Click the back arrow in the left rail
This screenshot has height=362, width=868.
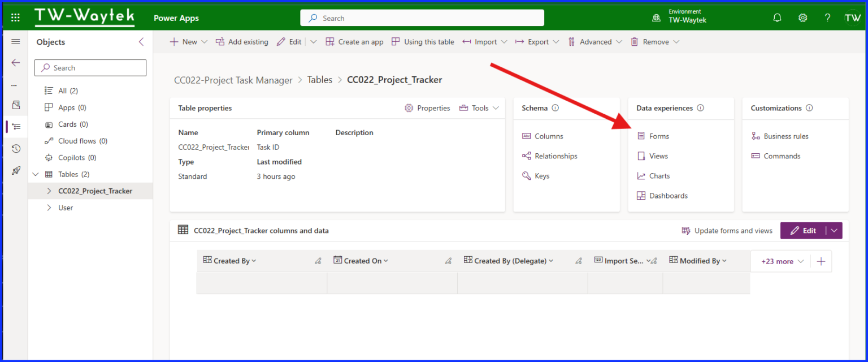15,62
